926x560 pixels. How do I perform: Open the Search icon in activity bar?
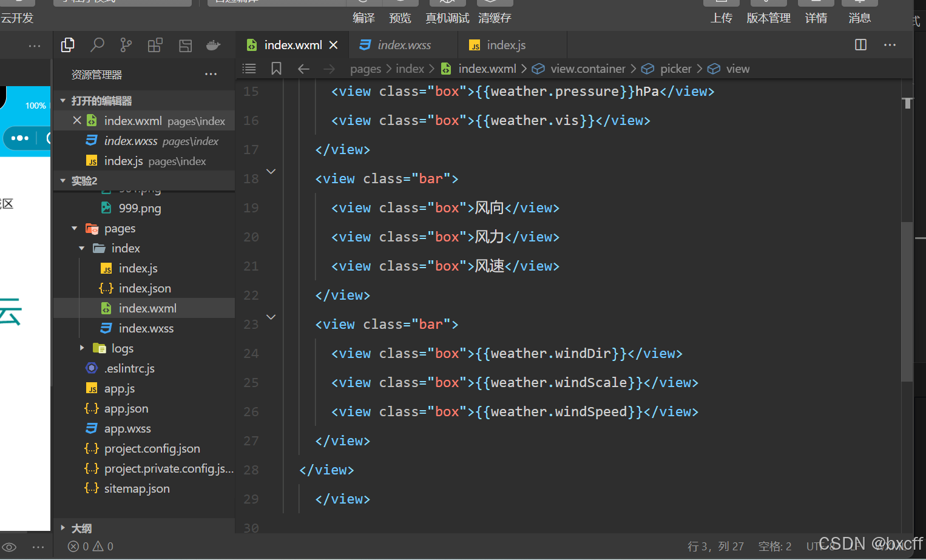(x=97, y=45)
